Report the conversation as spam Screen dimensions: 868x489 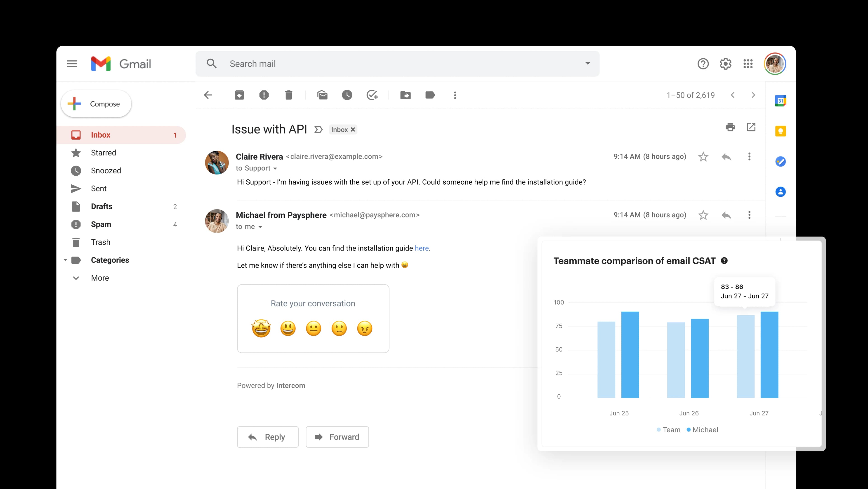tap(264, 95)
